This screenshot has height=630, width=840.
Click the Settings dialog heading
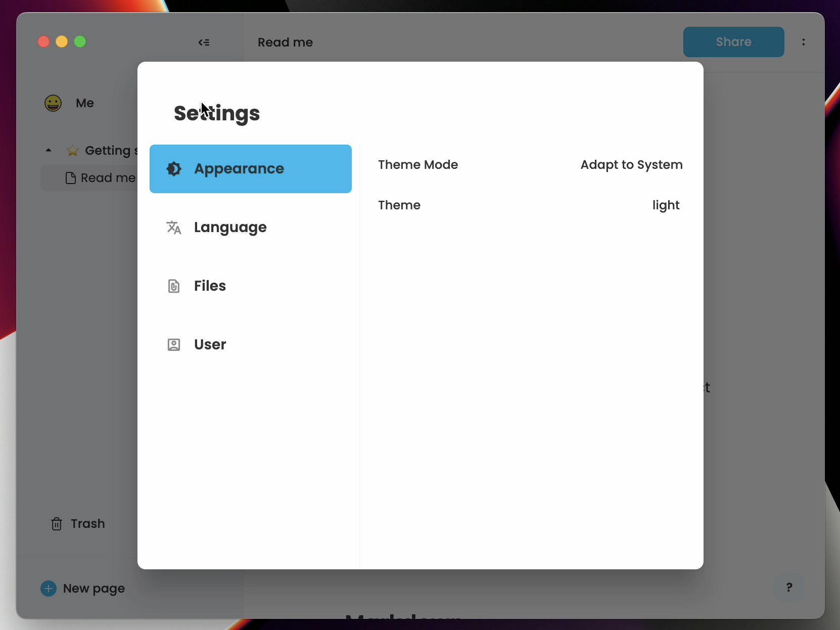pyautogui.click(x=217, y=113)
